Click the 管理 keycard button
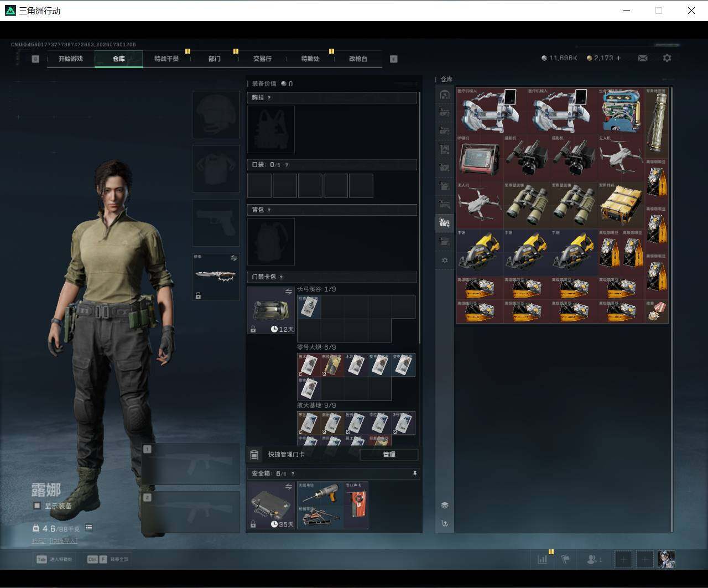 coord(389,454)
